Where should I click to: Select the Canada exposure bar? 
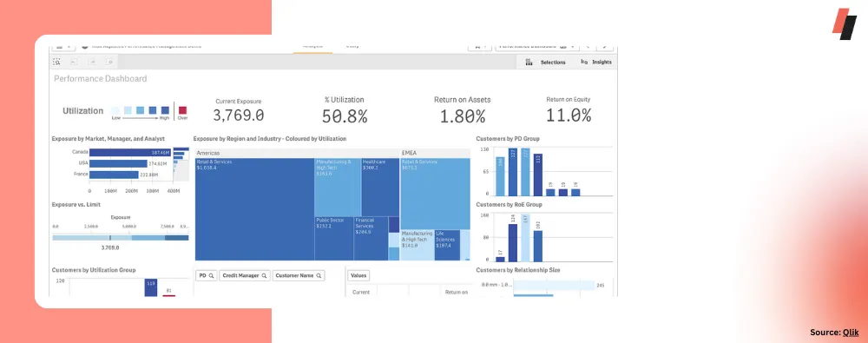tap(131, 152)
